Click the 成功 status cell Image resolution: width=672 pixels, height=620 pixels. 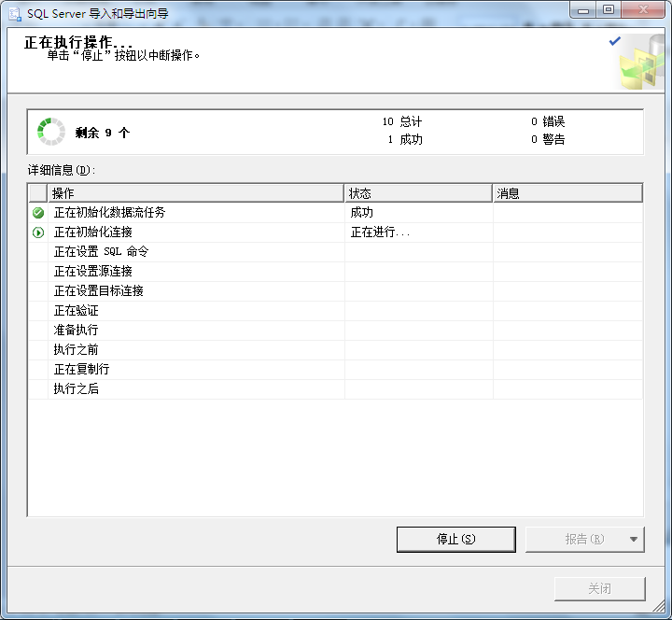[419, 212]
